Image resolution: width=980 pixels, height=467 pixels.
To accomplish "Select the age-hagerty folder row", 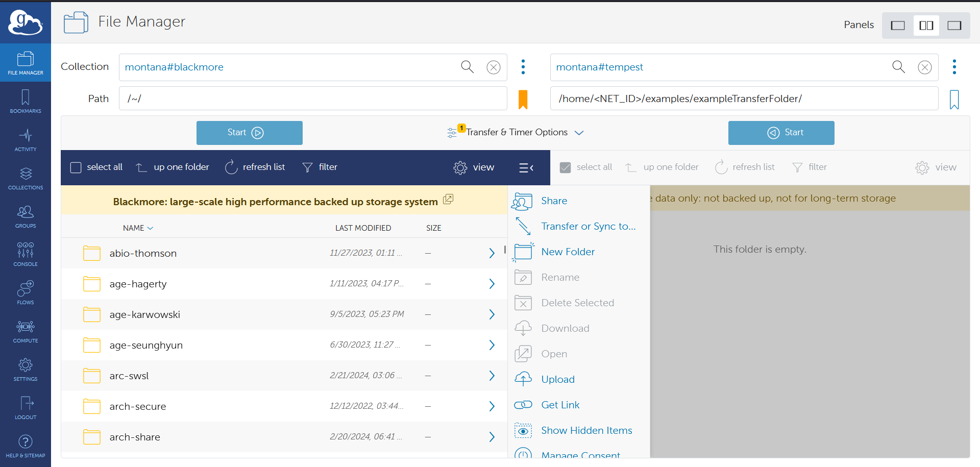I will coord(284,284).
